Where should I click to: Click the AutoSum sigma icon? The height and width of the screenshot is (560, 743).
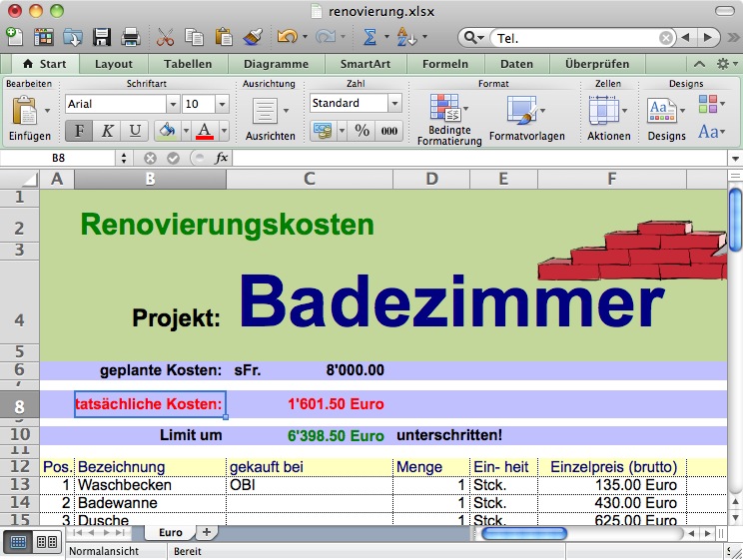(x=369, y=37)
